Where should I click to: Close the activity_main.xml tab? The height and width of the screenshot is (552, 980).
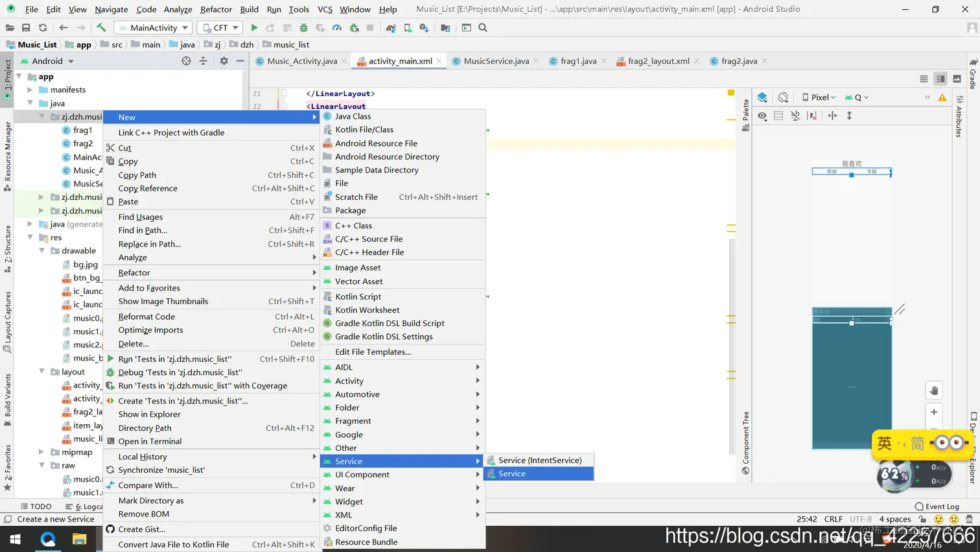tap(439, 61)
